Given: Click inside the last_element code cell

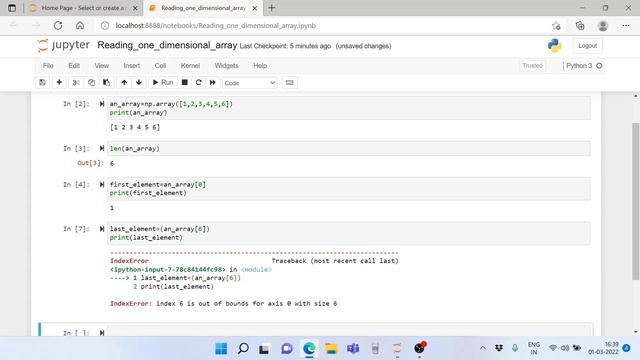Looking at the screenshot, I should pos(349,233).
